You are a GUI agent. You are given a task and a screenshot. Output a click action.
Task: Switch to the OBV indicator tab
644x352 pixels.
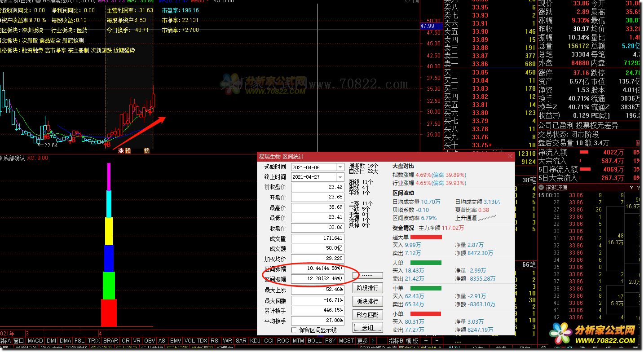tap(150, 341)
